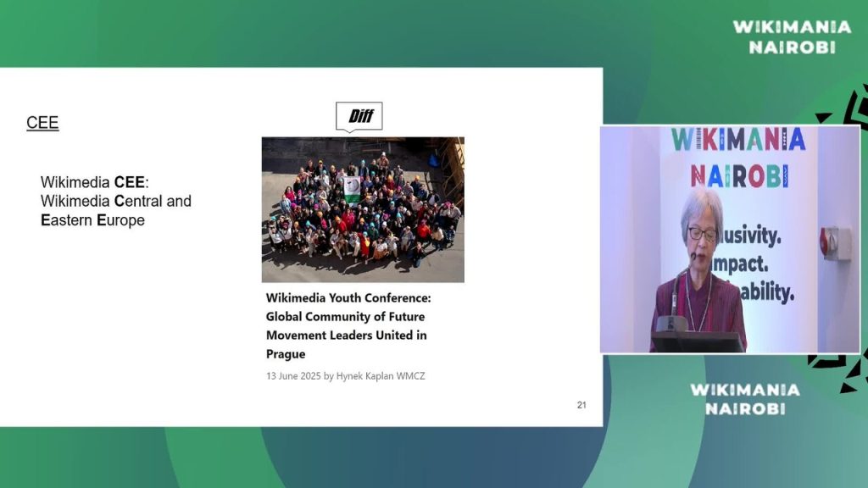868x488 pixels.
Task: Select 'Wikimedia Central and' text line
Action: [x=115, y=201]
